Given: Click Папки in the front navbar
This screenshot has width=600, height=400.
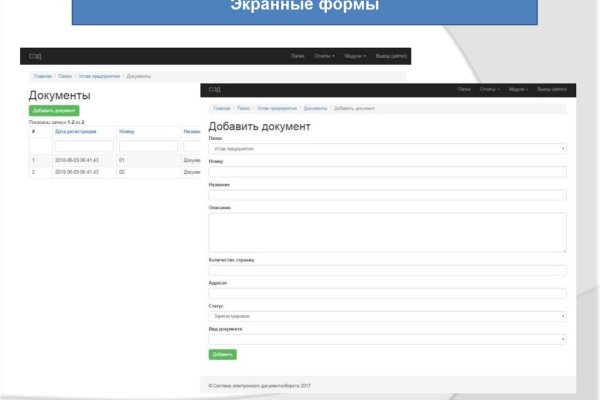Looking at the screenshot, I should pyautogui.click(x=464, y=89).
